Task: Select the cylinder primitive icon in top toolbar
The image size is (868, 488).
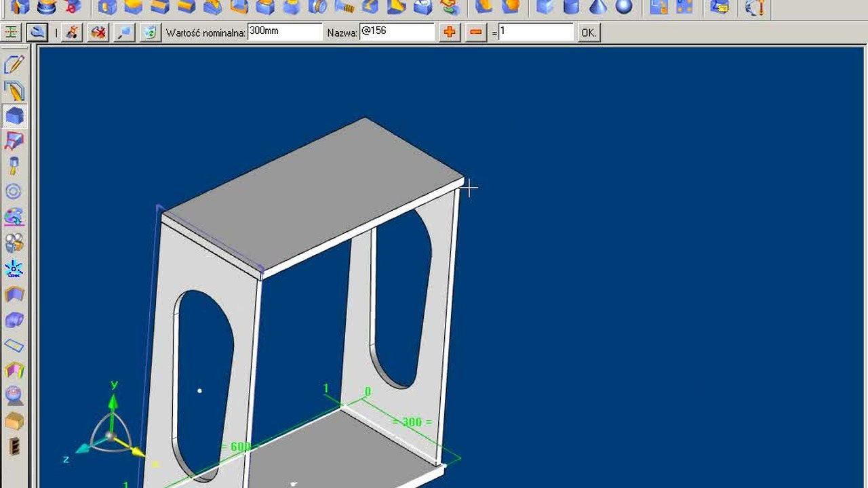Action: click(571, 7)
